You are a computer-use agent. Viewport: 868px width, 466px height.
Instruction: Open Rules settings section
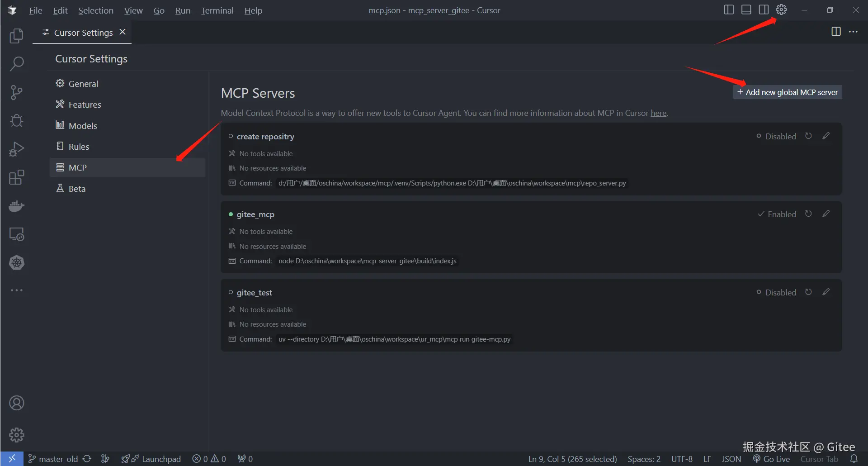(x=127, y=147)
